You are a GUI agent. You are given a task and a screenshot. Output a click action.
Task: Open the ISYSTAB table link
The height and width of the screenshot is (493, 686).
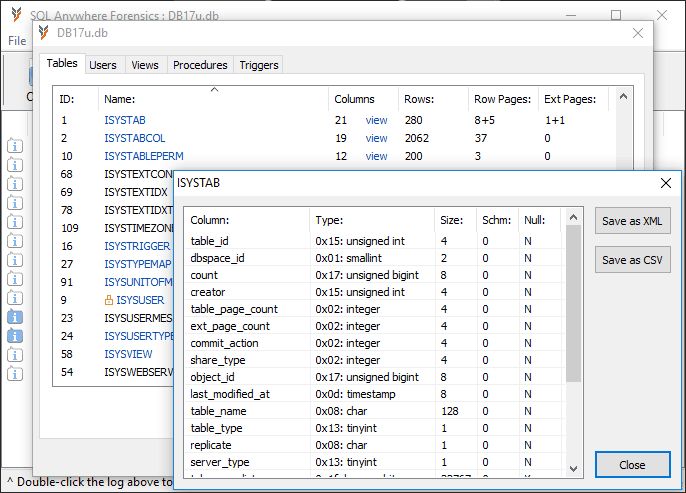(125, 120)
